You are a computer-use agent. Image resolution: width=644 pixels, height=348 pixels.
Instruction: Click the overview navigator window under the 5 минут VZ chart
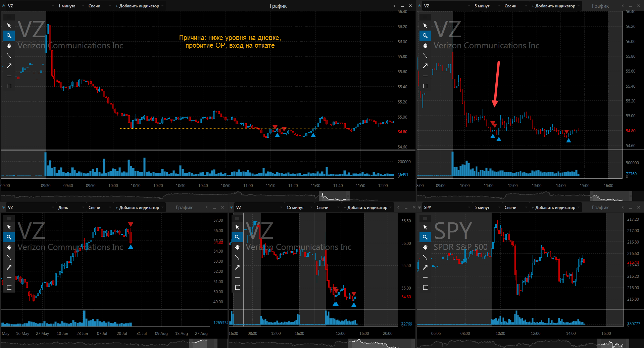(x=611, y=196)
